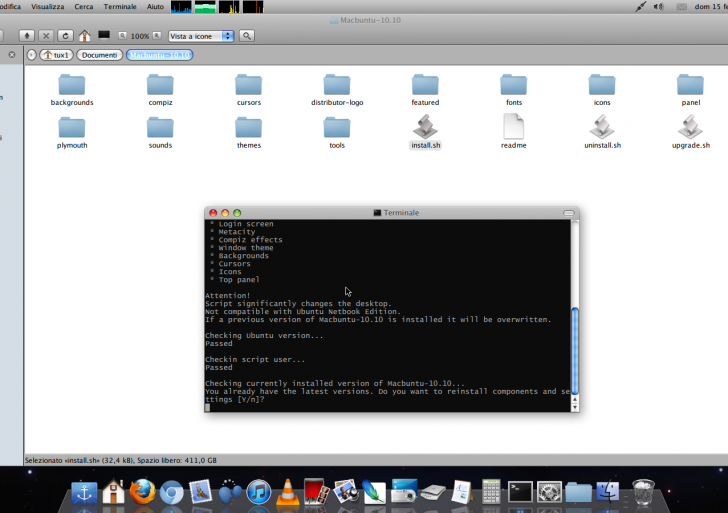Click the volume icon in menu bar

tap(659, 6)
